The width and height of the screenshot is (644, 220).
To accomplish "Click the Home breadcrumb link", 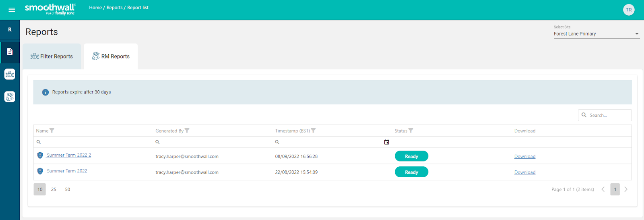I will [95, 8].
